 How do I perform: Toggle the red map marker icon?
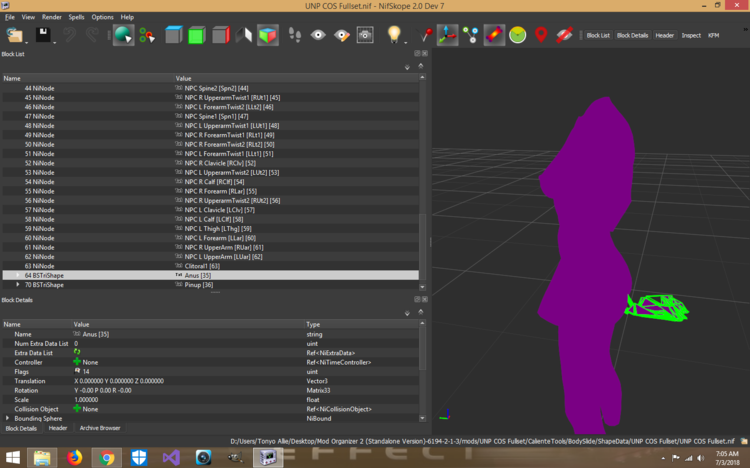pos(541,35)
